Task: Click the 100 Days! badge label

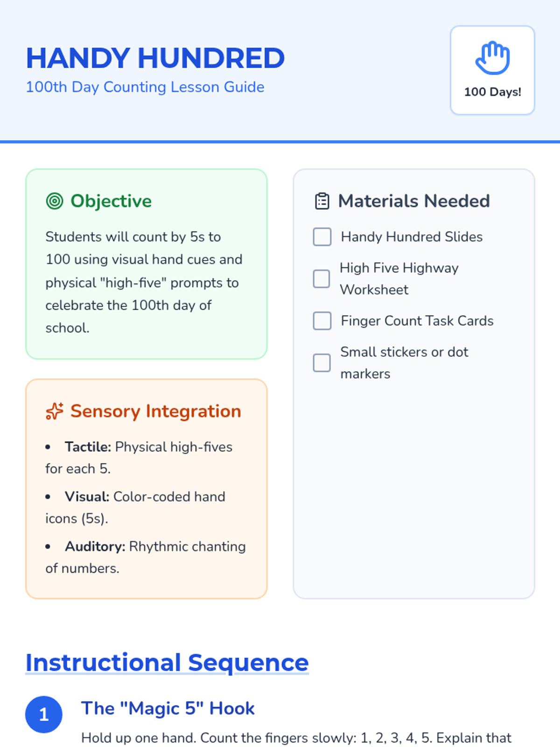Action: 492,92
